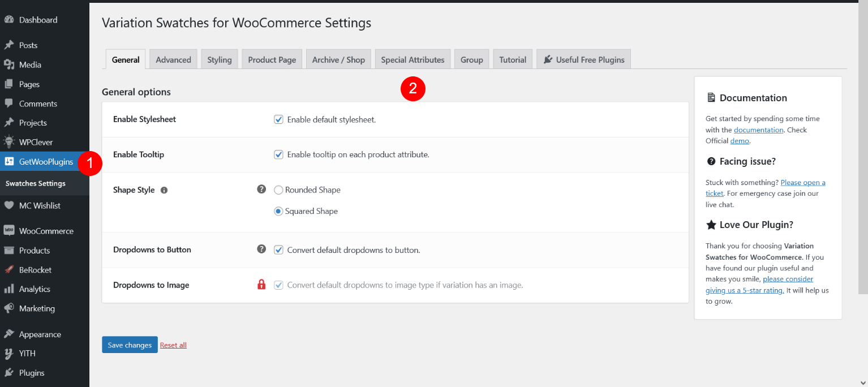Click the WPClever lightbulb icon
This screenshot has width=868, height=387.
9,142
